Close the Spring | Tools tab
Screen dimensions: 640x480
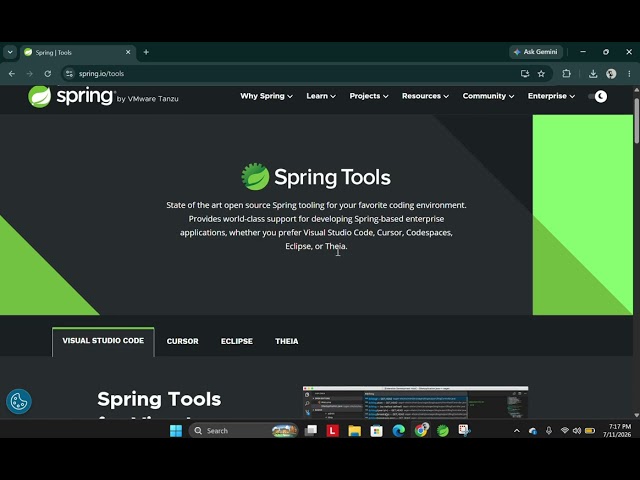tap(128, 52)
